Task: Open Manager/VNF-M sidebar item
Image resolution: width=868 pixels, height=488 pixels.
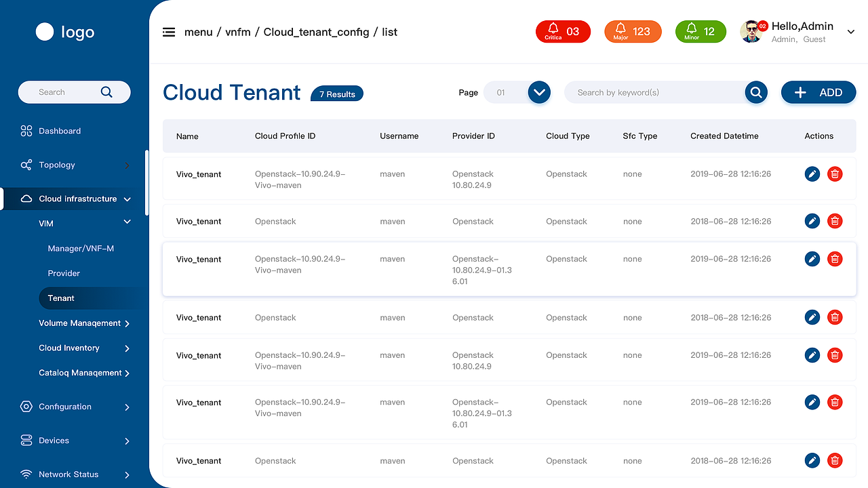Action: pos(81,249)
